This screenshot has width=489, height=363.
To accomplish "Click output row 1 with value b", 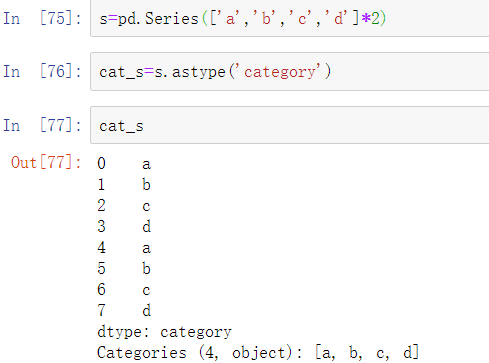I will click(124, 185).
